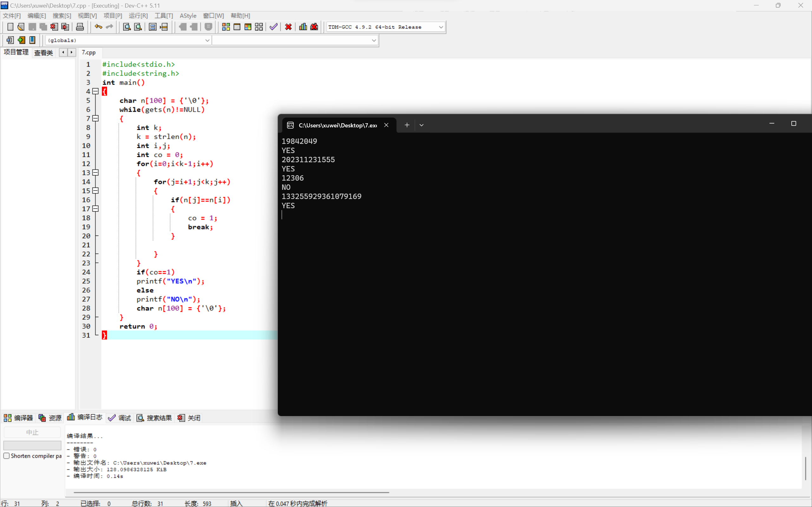Open the 运行[R] menu
This screenshot has width=812, height=507.
pyautogui.click(x=138, y=16)
